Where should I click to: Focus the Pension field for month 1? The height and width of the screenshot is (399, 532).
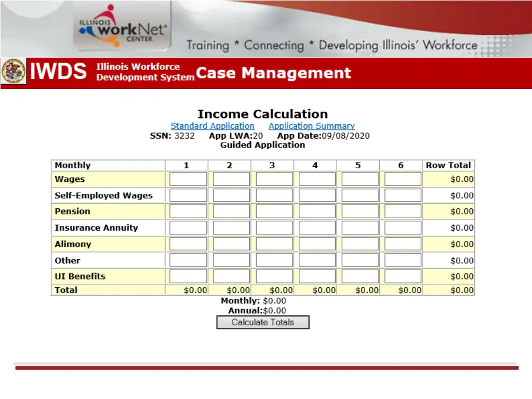(188, 211)
